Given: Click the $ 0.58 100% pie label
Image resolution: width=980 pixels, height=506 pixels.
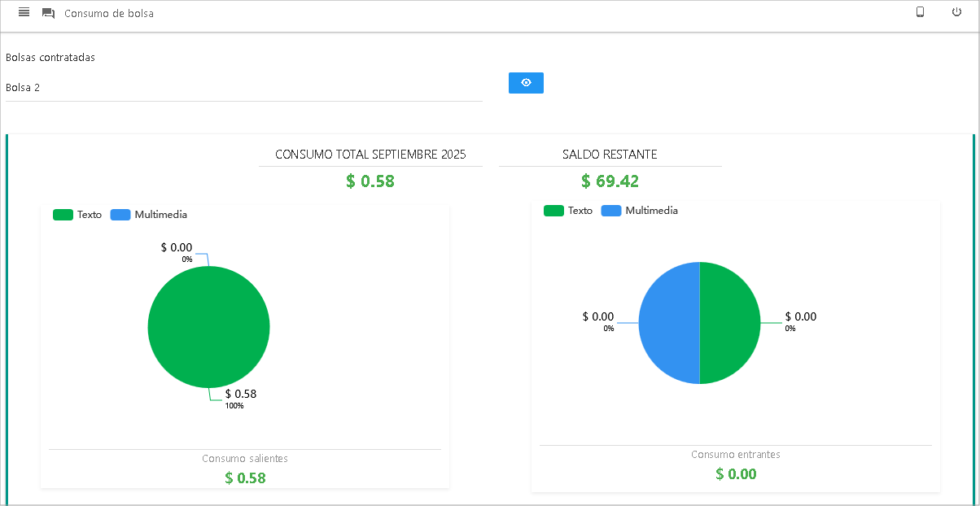Looking at the screenshot, I should coord(240,398).
